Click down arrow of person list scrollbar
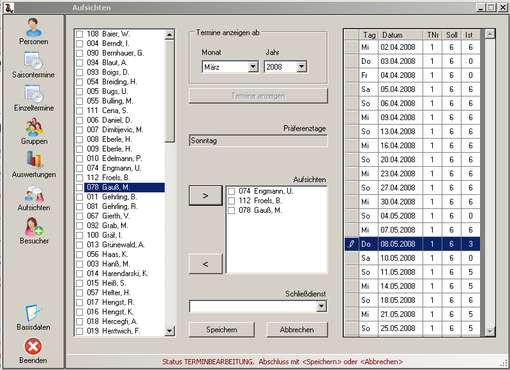 point(170,331)
